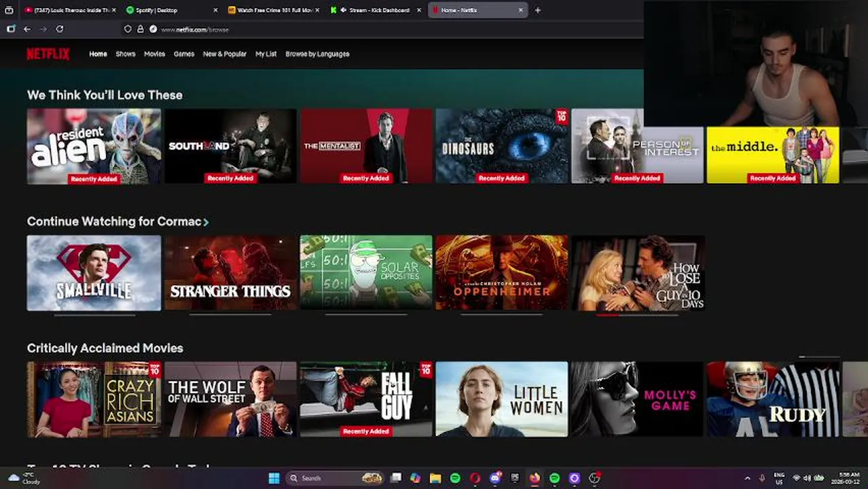
Task: Open My List
Action: pyautogui.click(x=266, y=54)
